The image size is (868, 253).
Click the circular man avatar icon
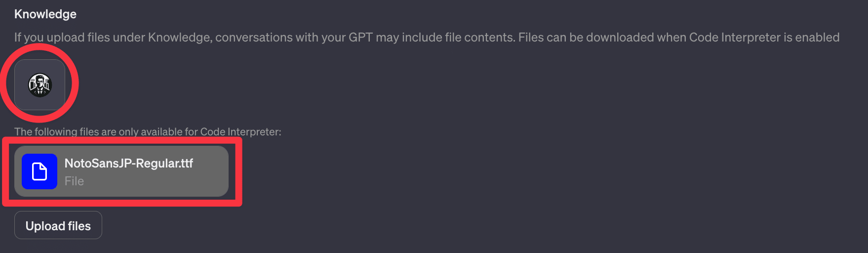[40, 85]
